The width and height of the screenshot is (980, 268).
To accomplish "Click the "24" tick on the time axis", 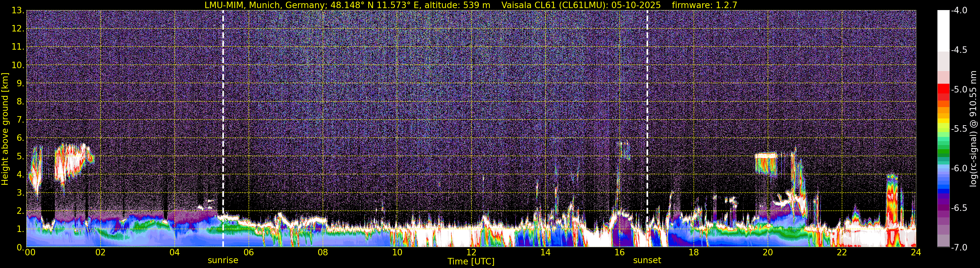I will [x=916, y=252].
